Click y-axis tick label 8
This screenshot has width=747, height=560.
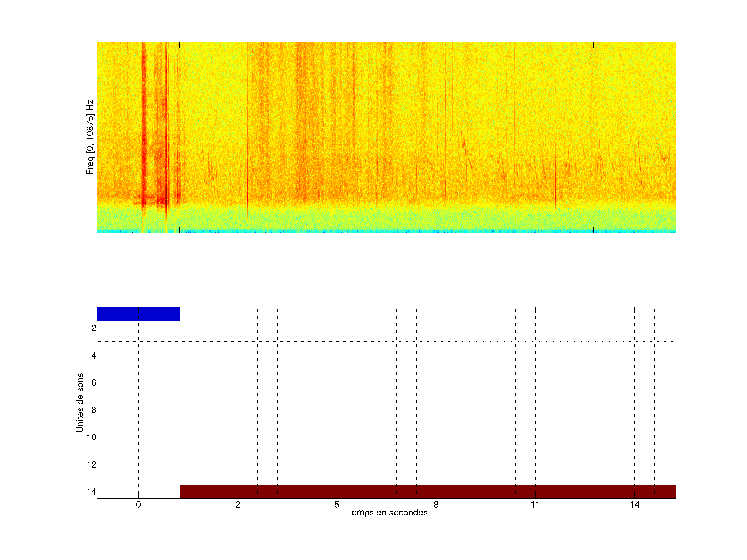pyautogui.click(x=94, y=410)
